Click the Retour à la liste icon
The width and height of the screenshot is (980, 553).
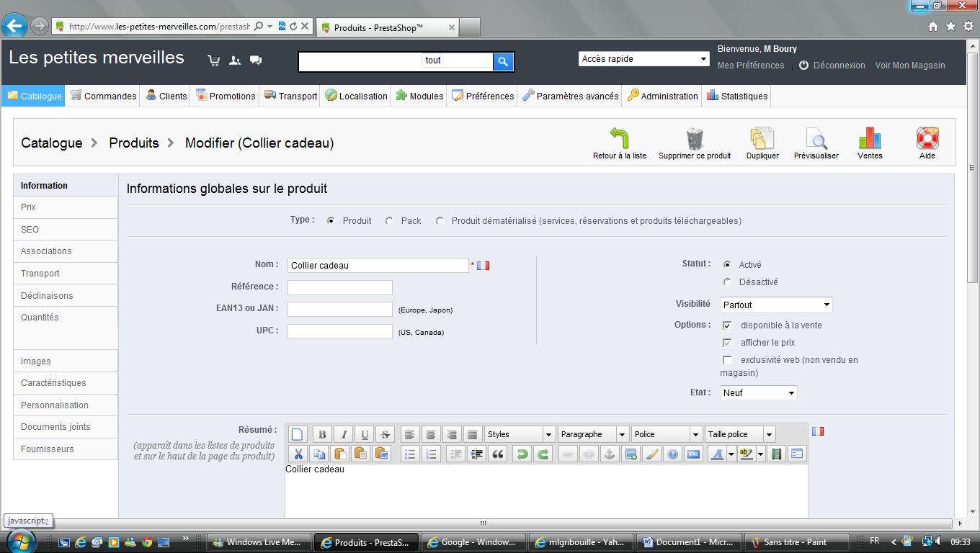point(619,138)
